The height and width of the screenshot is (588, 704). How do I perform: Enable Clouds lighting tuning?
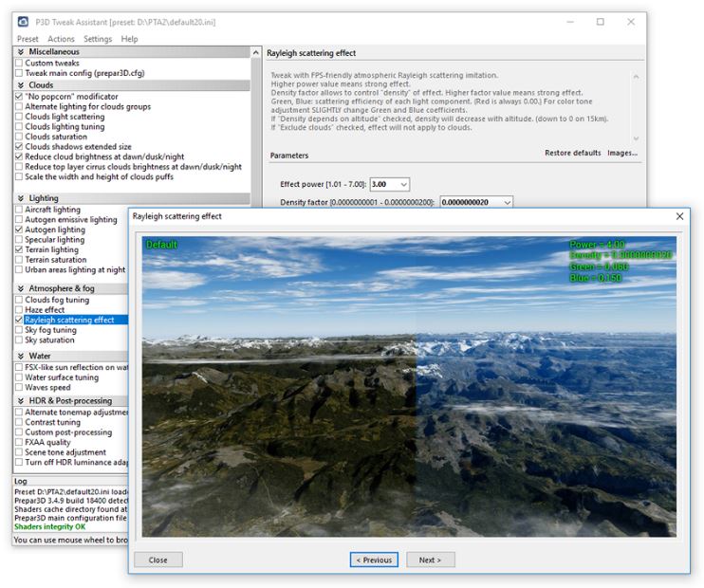19,126
